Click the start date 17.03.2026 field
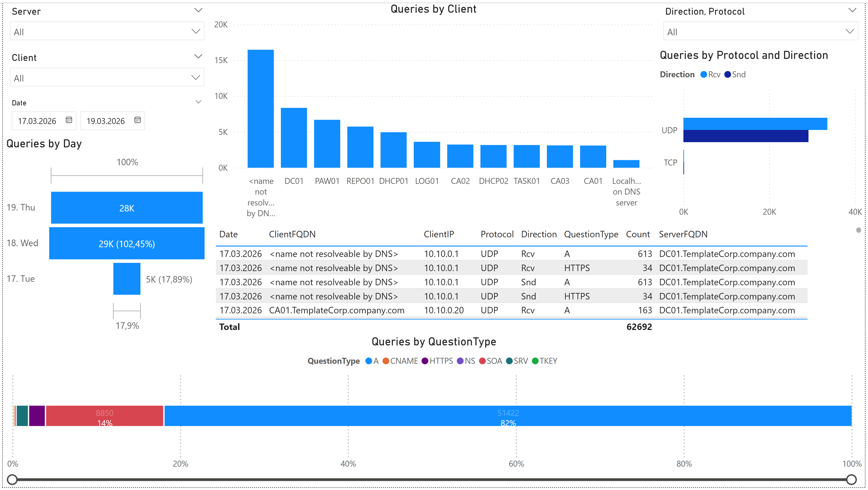Viewport: 868px width, 490px height. click(37, 121)
